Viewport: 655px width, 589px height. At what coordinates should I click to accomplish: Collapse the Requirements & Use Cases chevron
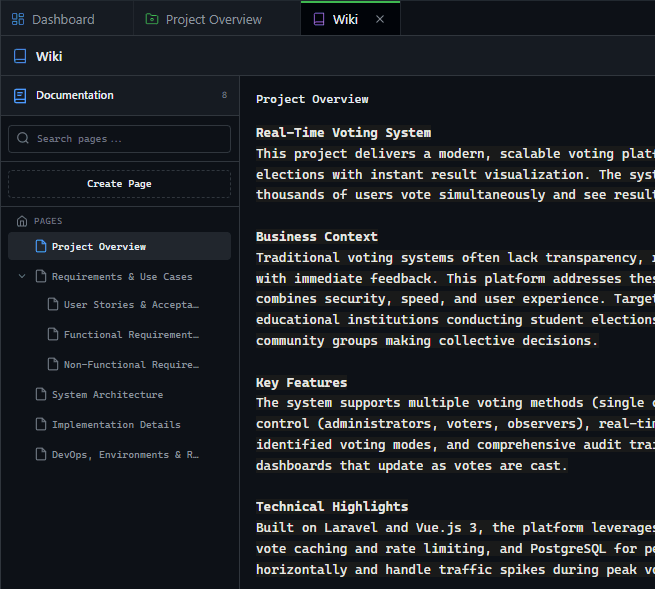click(22, 277)
